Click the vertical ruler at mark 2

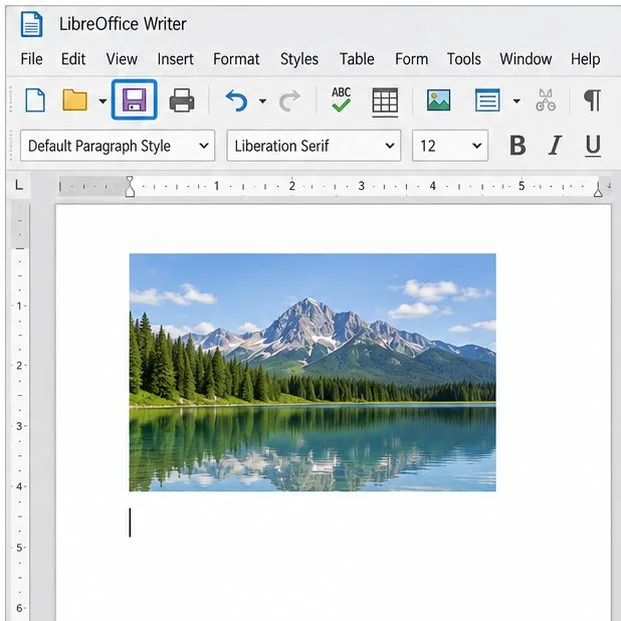click(x=19, y=366)
